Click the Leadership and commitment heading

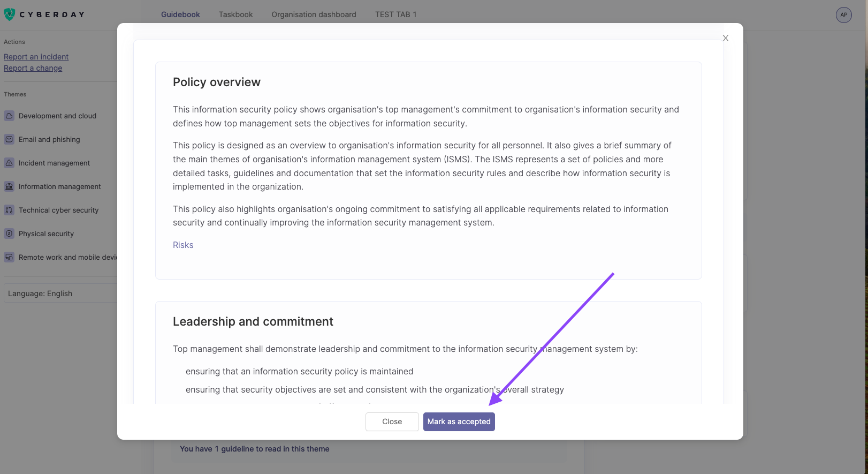pos(253,321)
